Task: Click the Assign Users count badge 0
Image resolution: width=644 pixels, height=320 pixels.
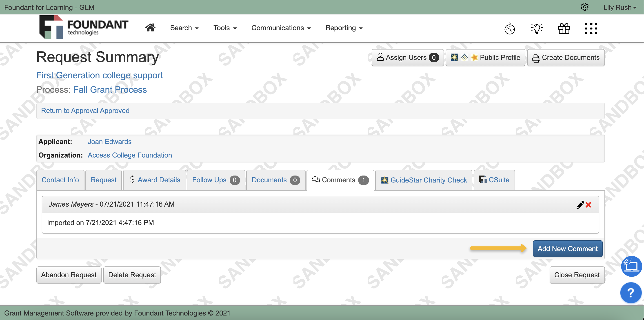Action: pos(434,58)
